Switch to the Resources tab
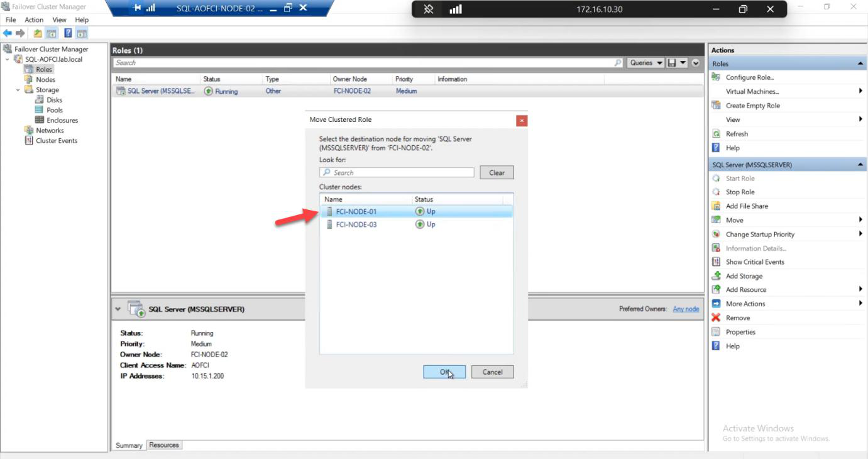868x459 pixels. (164, 445)
